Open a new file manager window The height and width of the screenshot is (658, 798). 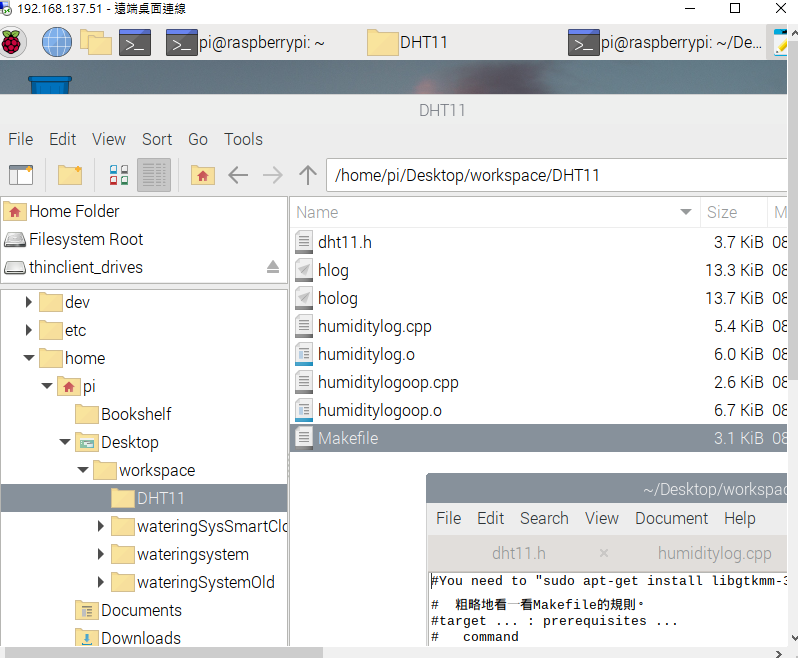tap(21, 175)
